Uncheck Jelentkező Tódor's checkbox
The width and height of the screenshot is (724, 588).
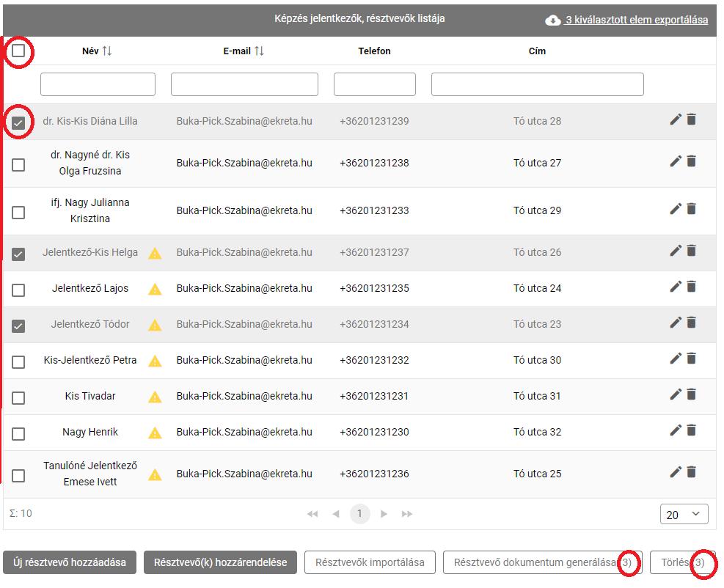[18, 326]
